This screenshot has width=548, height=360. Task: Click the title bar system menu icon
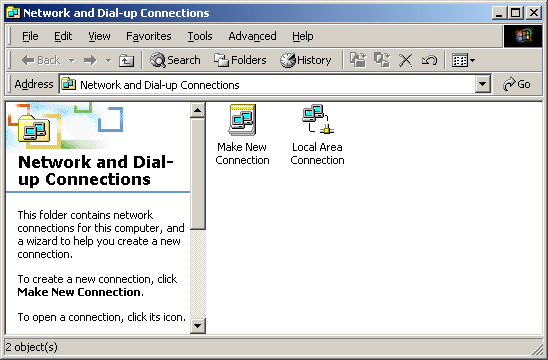[13, 13]
